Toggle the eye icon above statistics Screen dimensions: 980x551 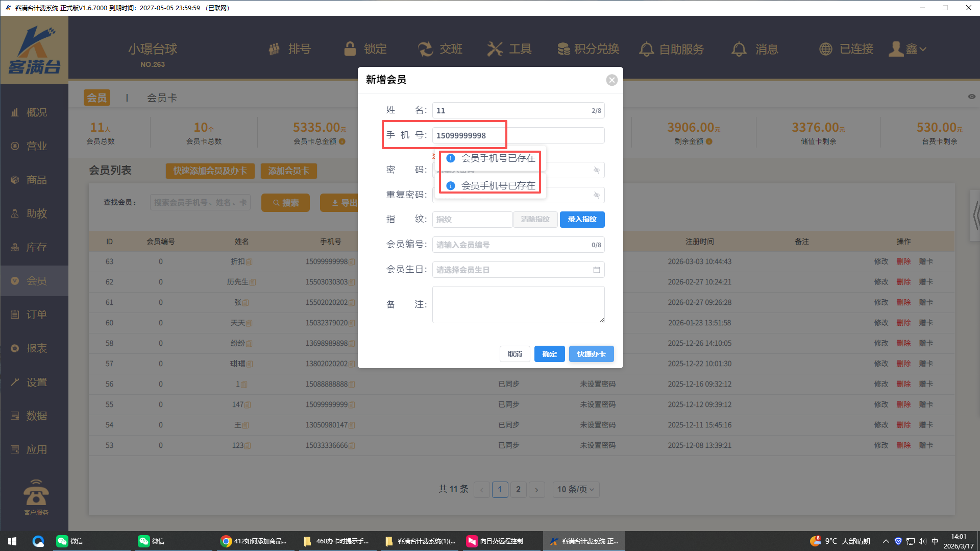[x=971, y=97]
